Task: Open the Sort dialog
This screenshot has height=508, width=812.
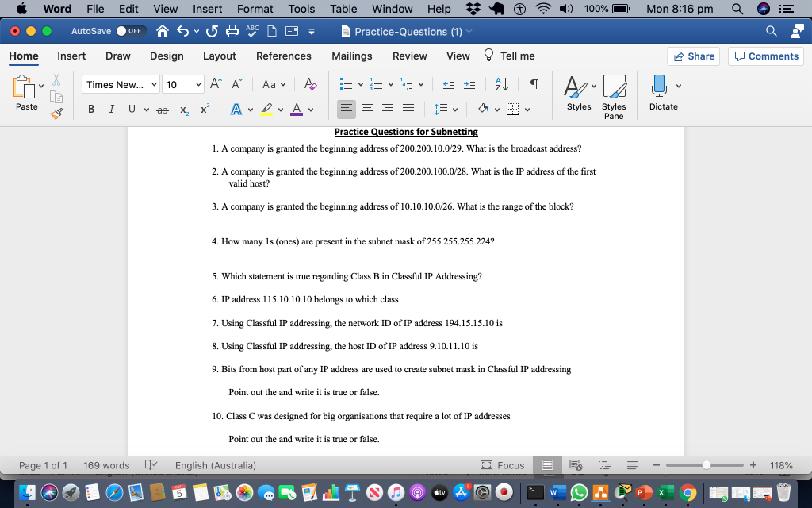Action: (x=501, y=84)
